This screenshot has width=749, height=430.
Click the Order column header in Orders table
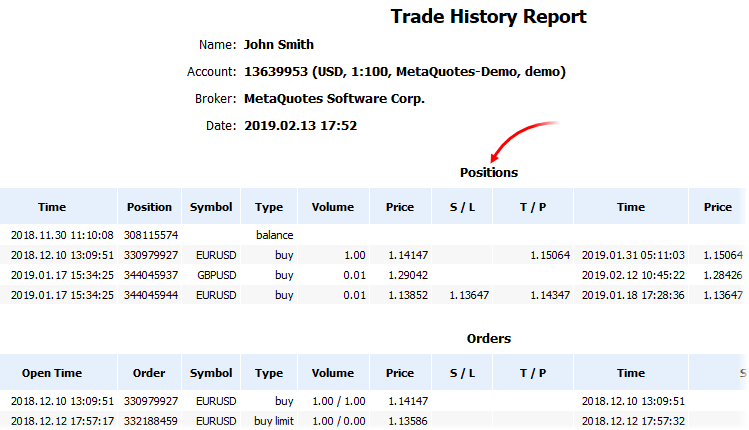point(150,373)
